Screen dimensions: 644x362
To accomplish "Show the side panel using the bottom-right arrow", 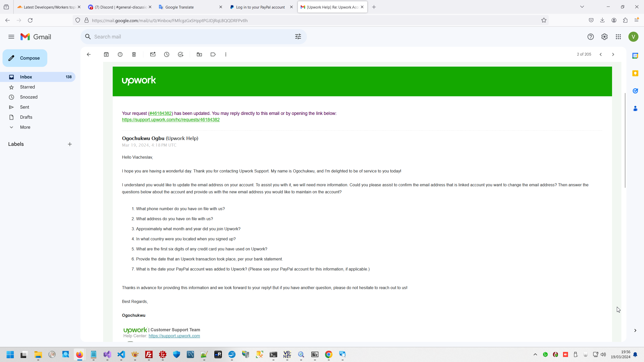I will click(635, 330).
